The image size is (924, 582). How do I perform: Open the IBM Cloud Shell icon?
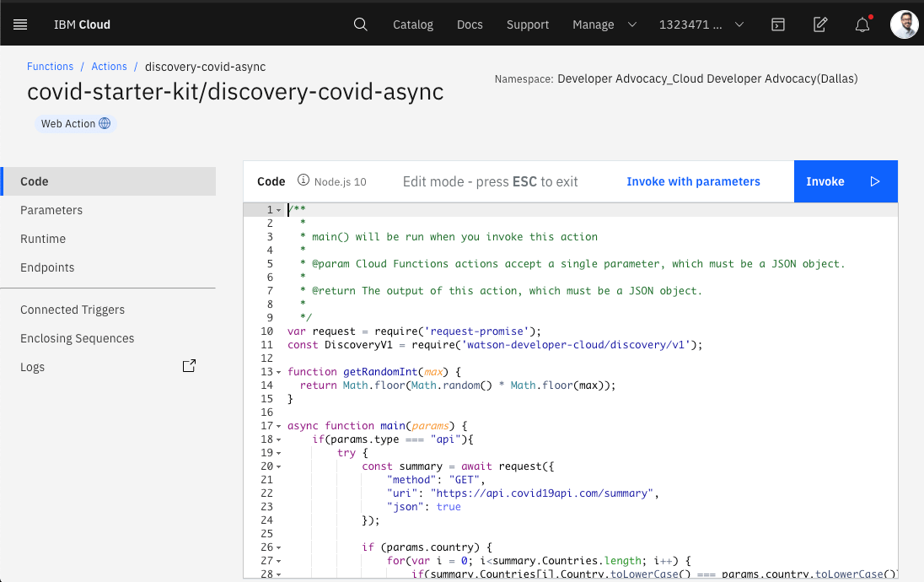click(778, 24)
